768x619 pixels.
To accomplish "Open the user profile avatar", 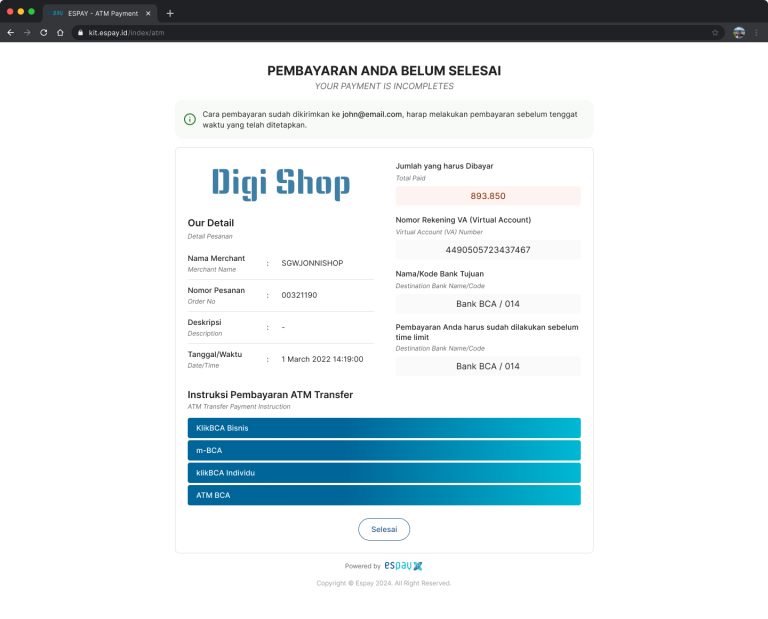I will (x=739, y=33).
